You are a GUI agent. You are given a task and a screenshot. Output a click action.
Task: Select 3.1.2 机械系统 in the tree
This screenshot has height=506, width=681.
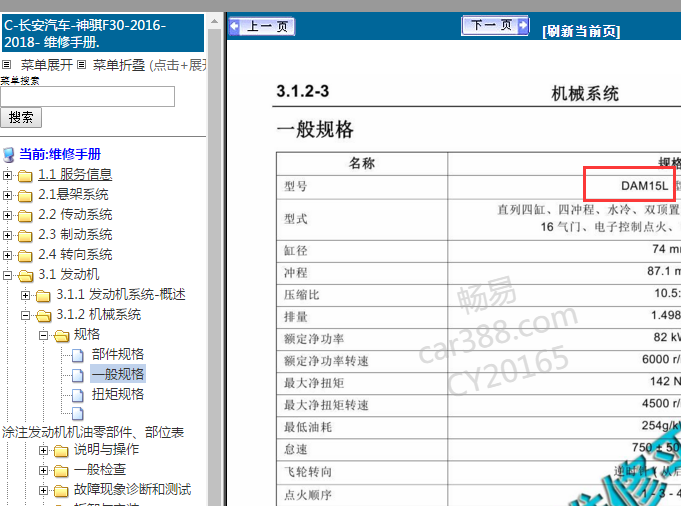pos(99,314)
